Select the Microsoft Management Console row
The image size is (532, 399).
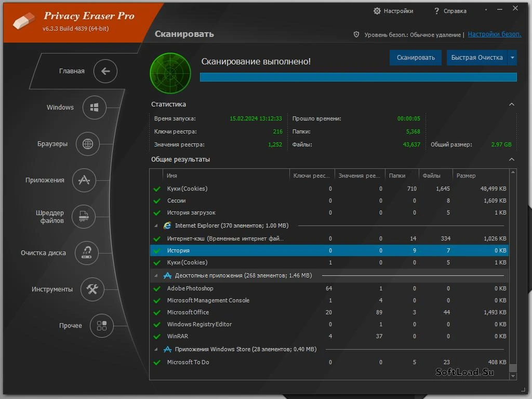329,301
